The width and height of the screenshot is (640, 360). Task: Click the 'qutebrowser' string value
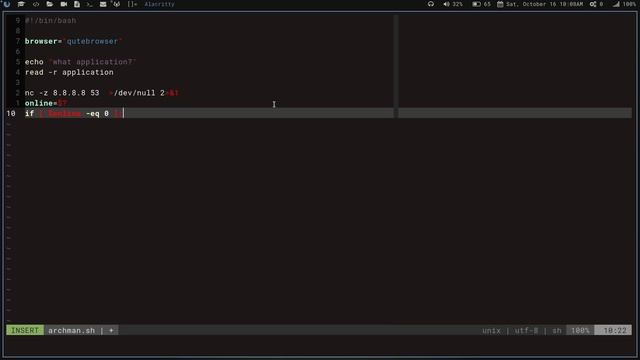point(92,41)
